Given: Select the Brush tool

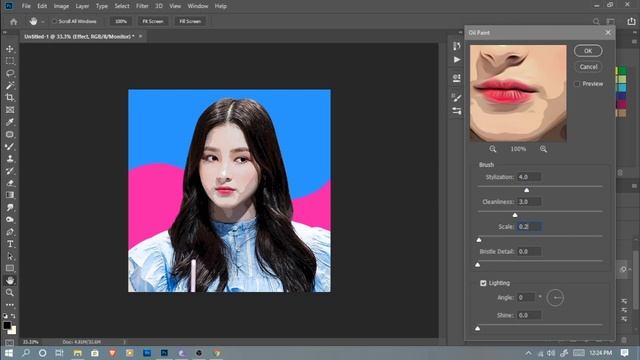Looking at the screenshot, I should [x=10, y=147].
